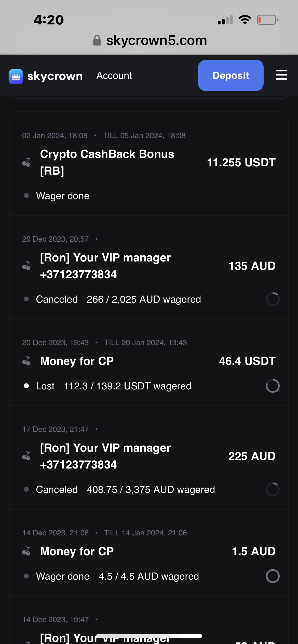Click completed progress ring for 1.5 AUD bonus
This screenshot has height=644, width=298.
click(273, 576)
